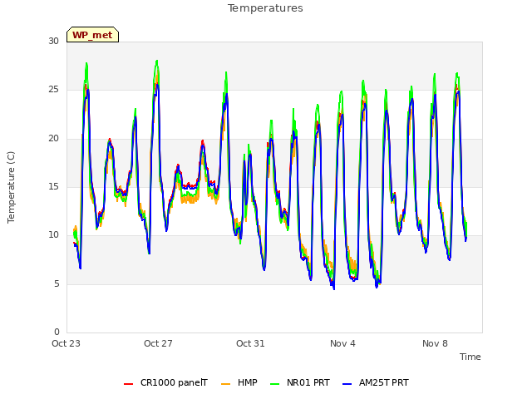Click the Oct 27 date tick label
532x399 pixels.
158,343
